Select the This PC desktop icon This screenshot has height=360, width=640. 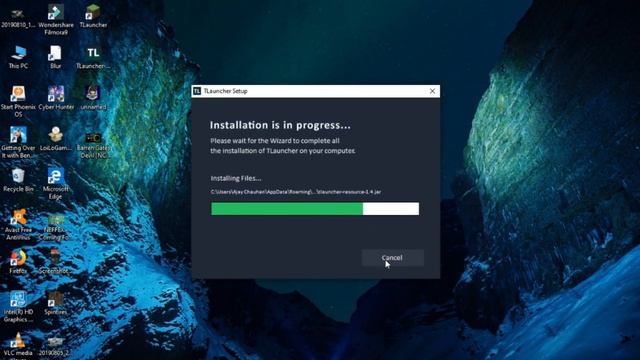(x=18, y=57)
